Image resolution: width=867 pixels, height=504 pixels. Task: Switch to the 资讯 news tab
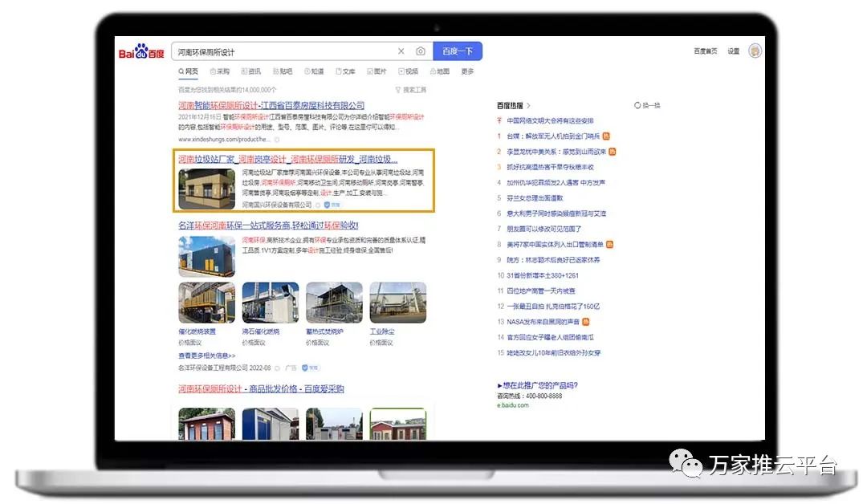(250, 71)
